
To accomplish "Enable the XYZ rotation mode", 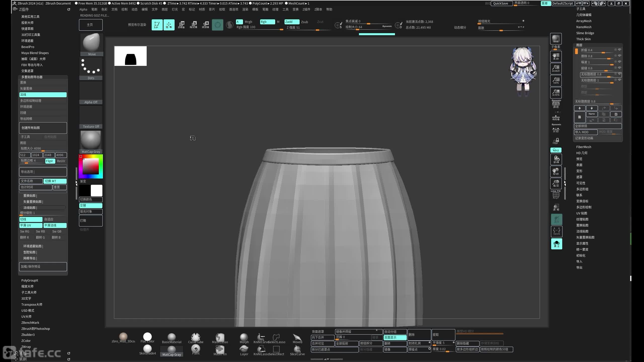I will point(556,150).
